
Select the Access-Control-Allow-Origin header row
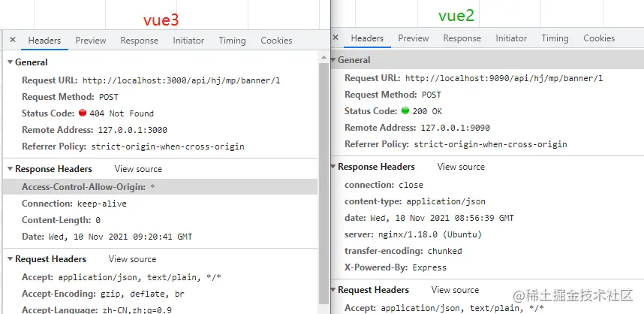click(160, 187)
